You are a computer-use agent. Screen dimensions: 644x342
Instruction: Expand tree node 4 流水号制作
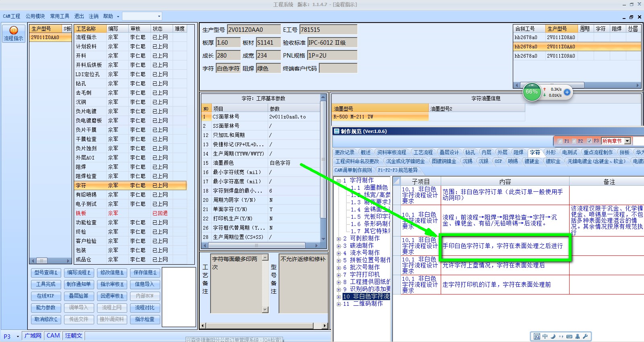(x=339, y=253)
